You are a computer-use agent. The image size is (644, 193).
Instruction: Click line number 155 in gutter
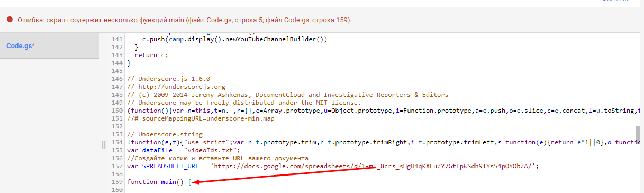117,150
